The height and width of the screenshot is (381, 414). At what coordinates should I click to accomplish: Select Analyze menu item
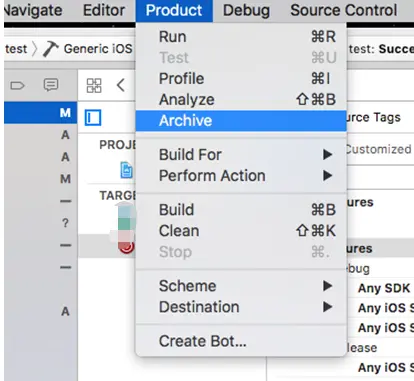(241, 100)
